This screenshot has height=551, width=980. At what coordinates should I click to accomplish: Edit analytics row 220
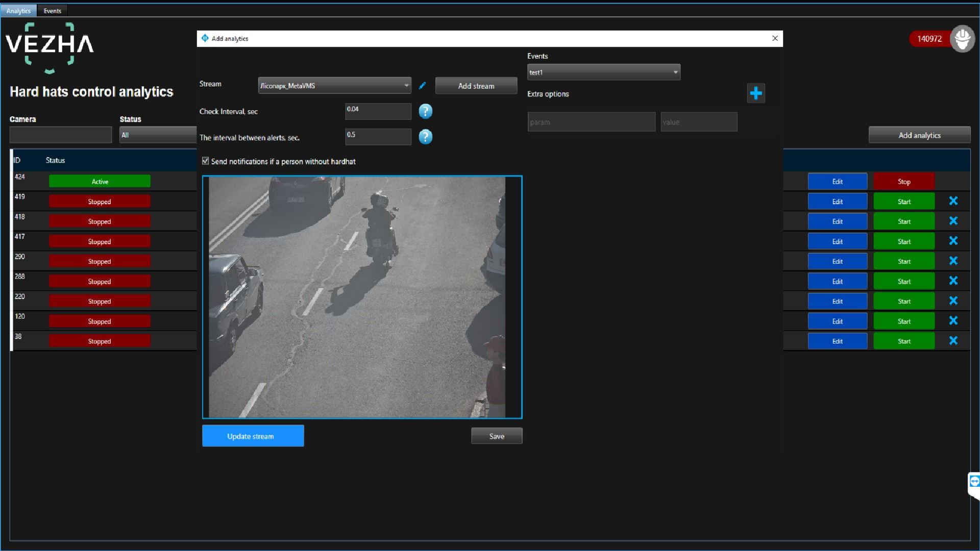[838, 301]
